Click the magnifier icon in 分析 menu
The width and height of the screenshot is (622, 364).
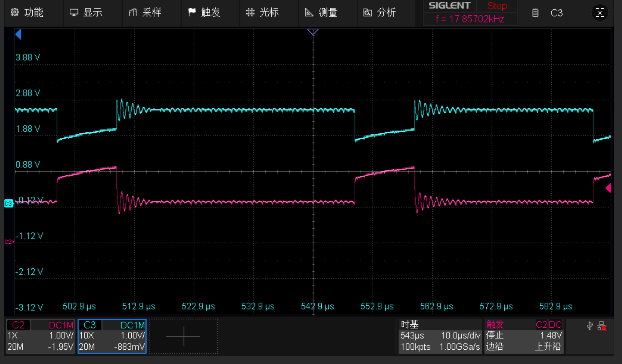click(368, 13)
